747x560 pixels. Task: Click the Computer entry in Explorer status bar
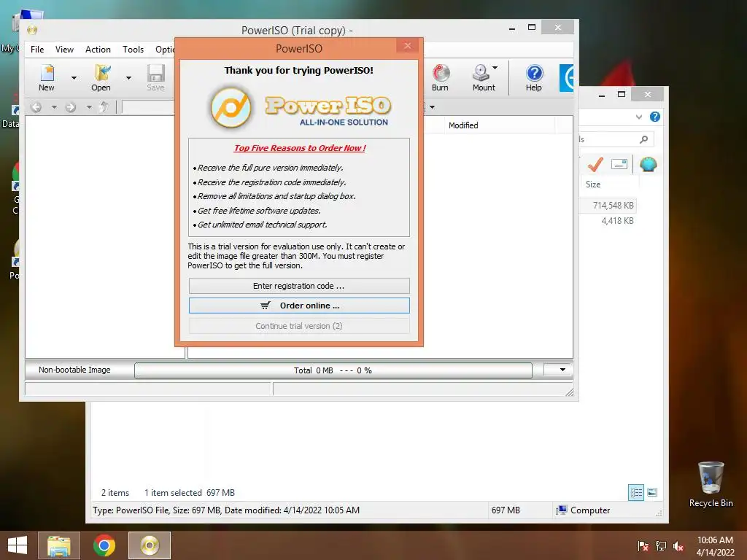point(584,510)
